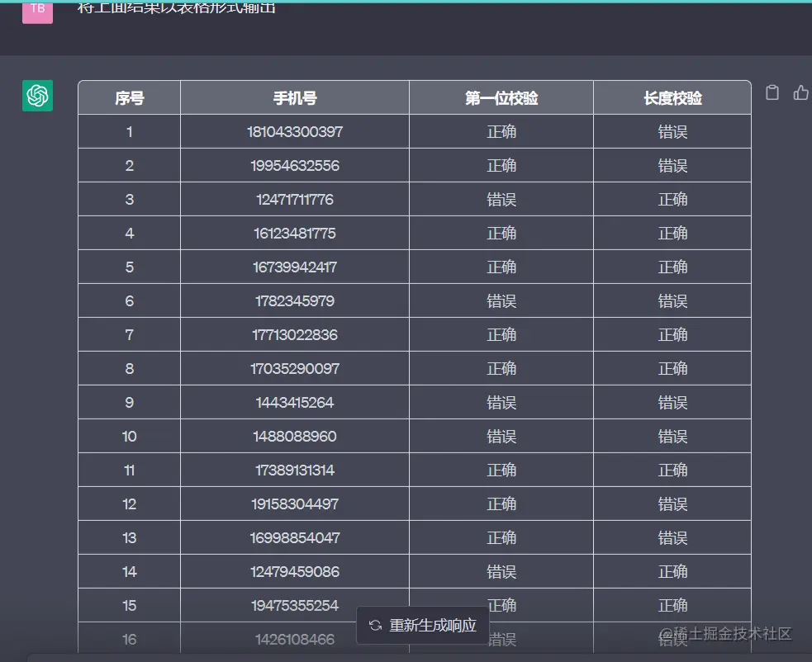Click the 第一位校验 column header
Image resolution: width=812 pixels, height=662 pixels.
pos(501,98)
